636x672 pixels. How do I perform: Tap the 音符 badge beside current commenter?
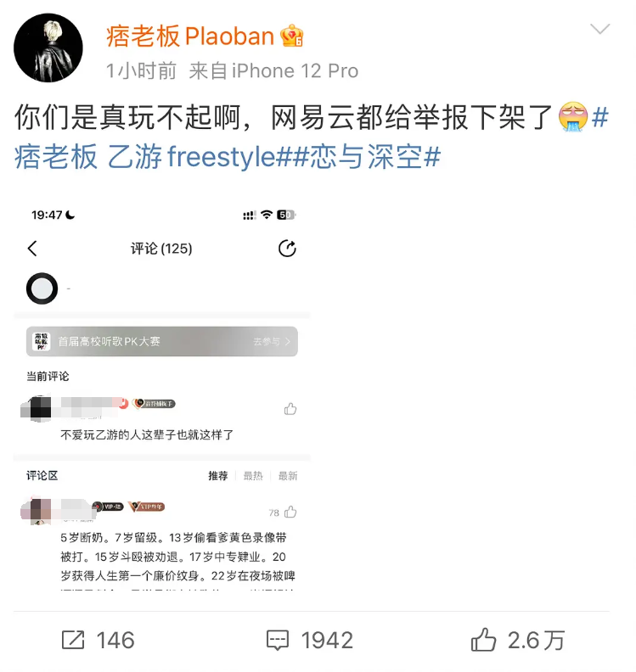point(154,404)
